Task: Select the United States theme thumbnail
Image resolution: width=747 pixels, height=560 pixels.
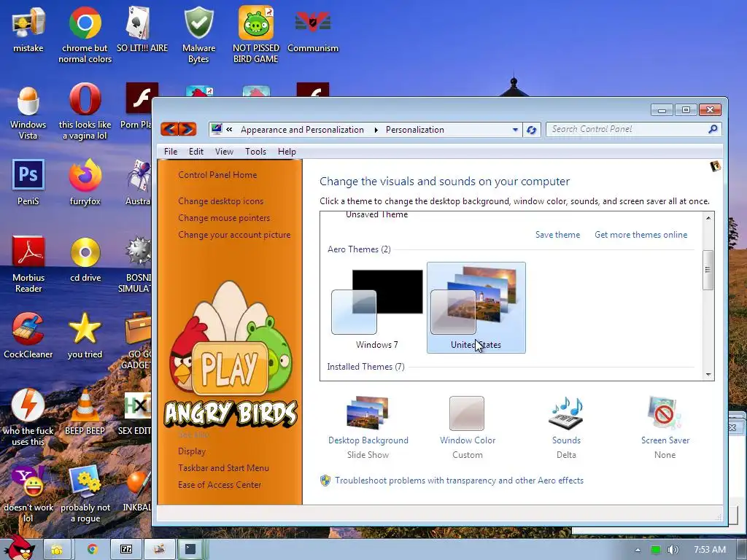Action: click(x=476, y=308)
